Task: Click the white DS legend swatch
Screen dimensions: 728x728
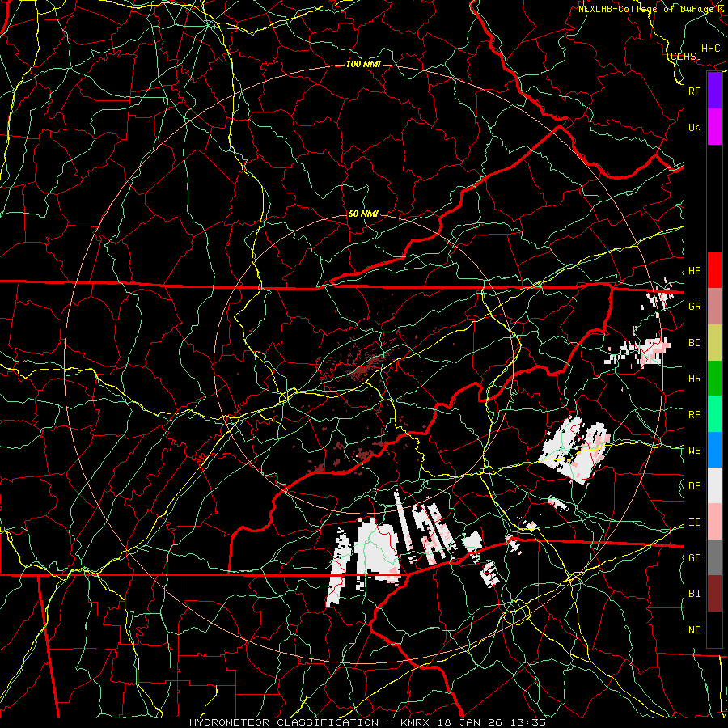Action: [x=714, y=485]
